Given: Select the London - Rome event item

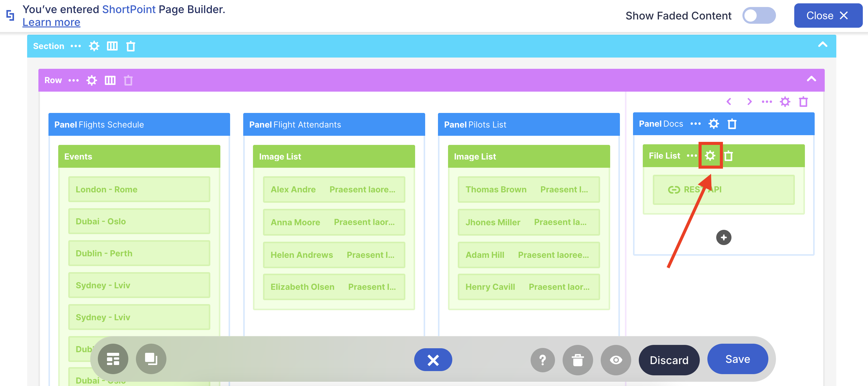Looking at the screenshot, I should click(x=139, y=189).
